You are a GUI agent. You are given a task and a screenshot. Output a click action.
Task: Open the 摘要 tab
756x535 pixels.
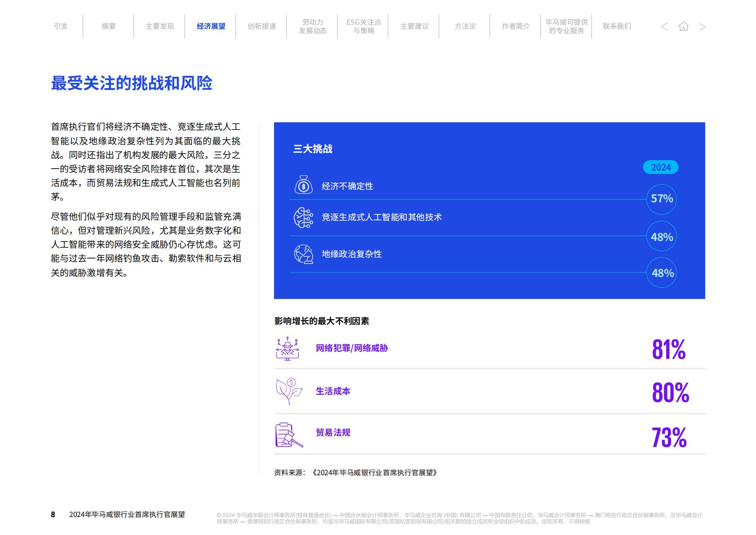(x=108, y=26)
